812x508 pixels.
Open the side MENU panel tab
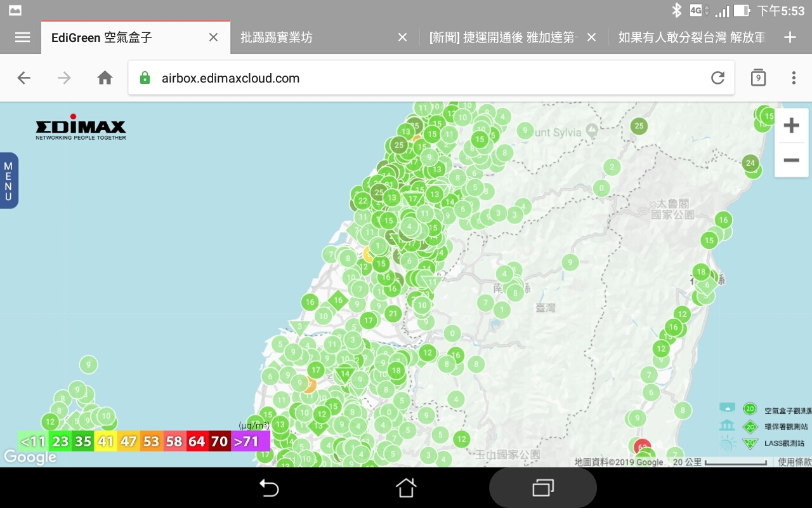(x=8, y=180)
